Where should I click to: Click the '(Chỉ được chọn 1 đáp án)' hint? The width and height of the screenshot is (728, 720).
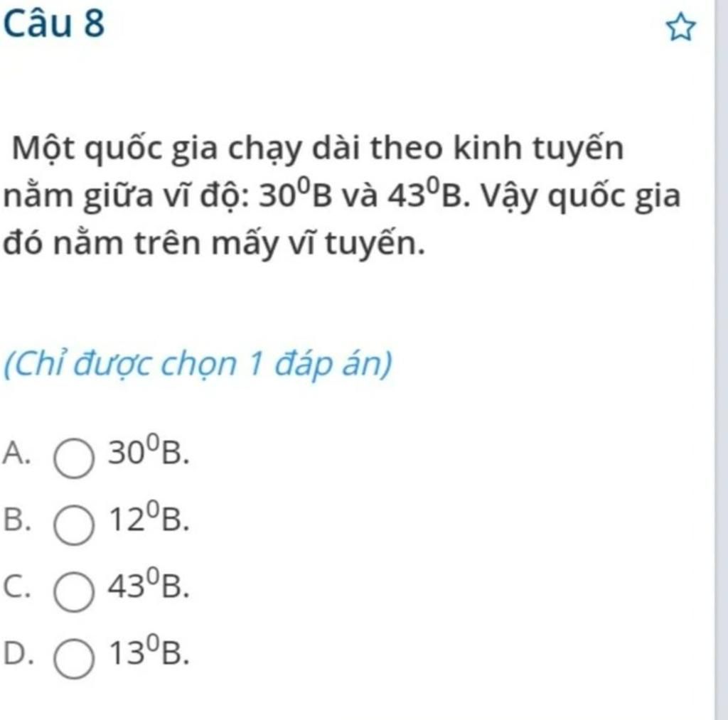[198, 365]
